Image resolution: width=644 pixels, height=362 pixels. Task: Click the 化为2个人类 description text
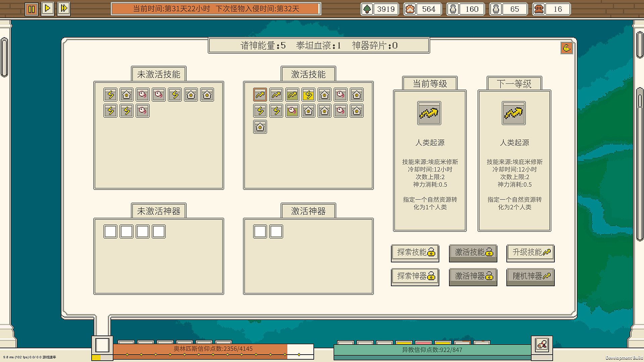(x=514, y=207)
